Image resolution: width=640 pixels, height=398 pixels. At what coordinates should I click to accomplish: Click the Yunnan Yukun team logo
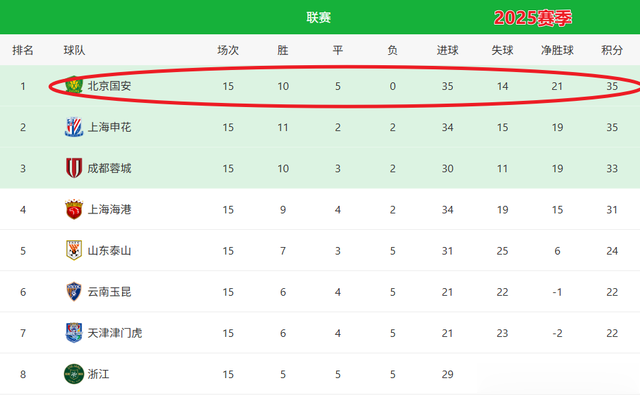click(74, 291)
